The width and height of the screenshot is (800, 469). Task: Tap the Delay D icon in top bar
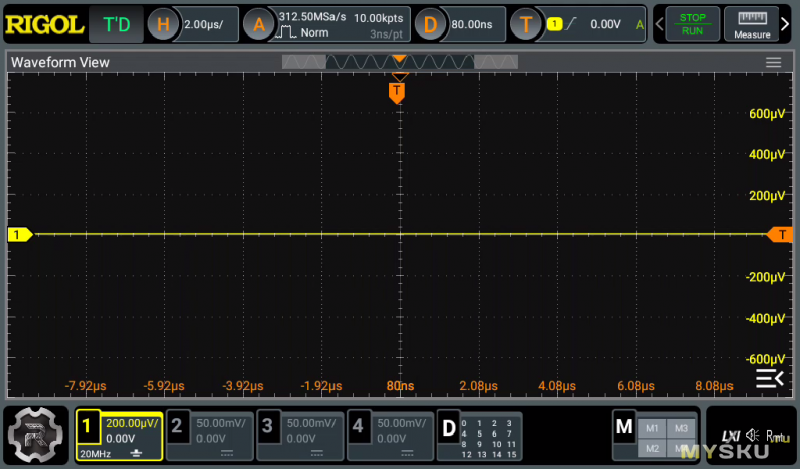click(x=430, y=25)
